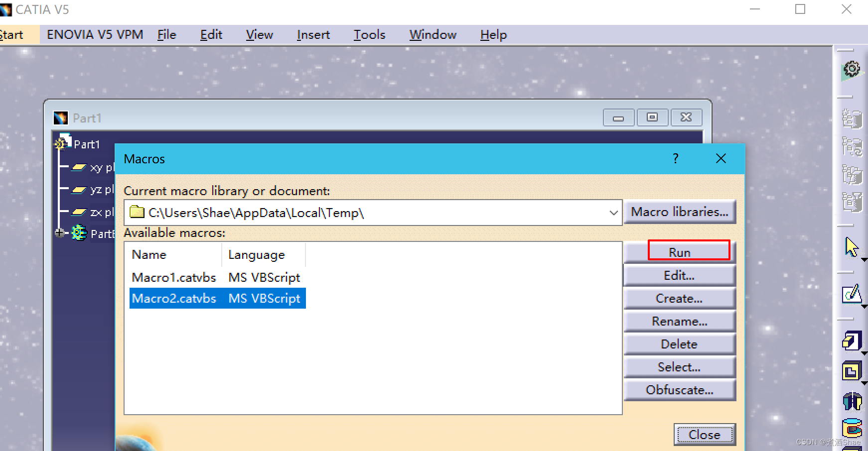This screenshot has height=451, width=868.
Task: Click the Run button
Action: pos(680,252)
